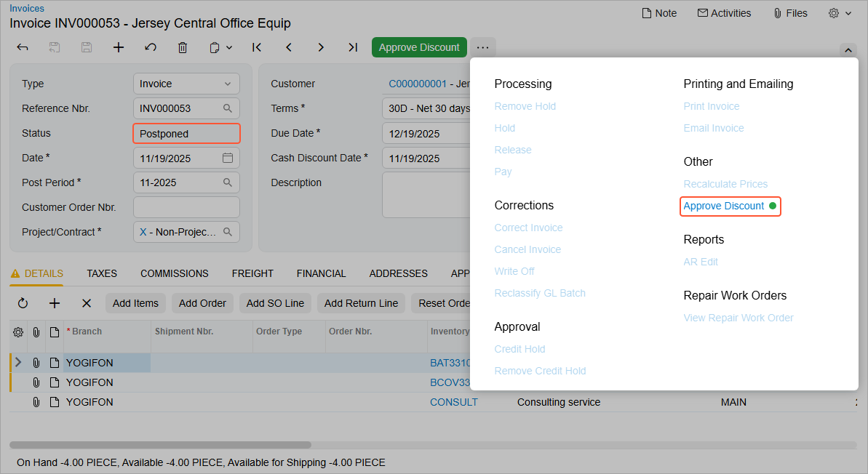Click the Customer Order Nbr. field

[x=186, y=207]
